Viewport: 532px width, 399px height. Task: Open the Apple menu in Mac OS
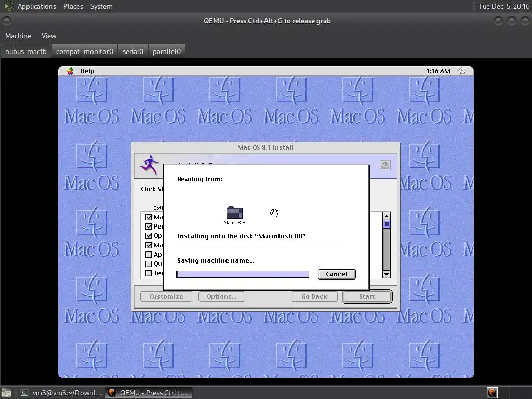pyautogui.click(x=70, y=71)
